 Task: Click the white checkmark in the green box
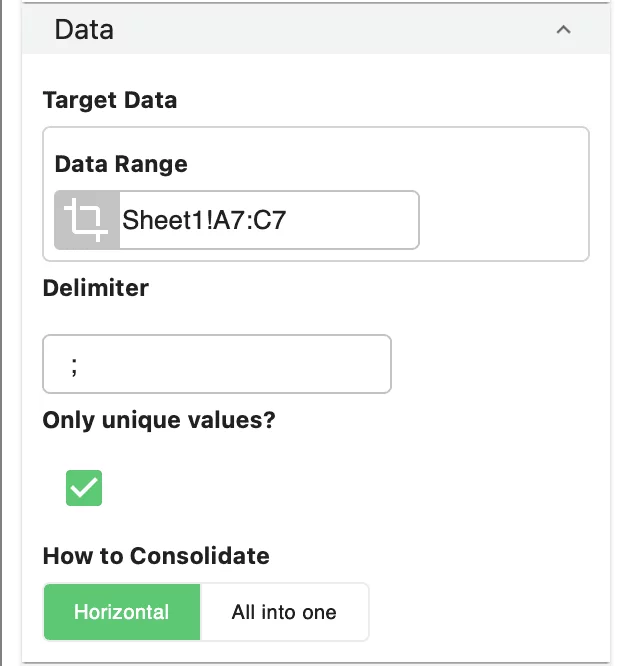[84, 488]
